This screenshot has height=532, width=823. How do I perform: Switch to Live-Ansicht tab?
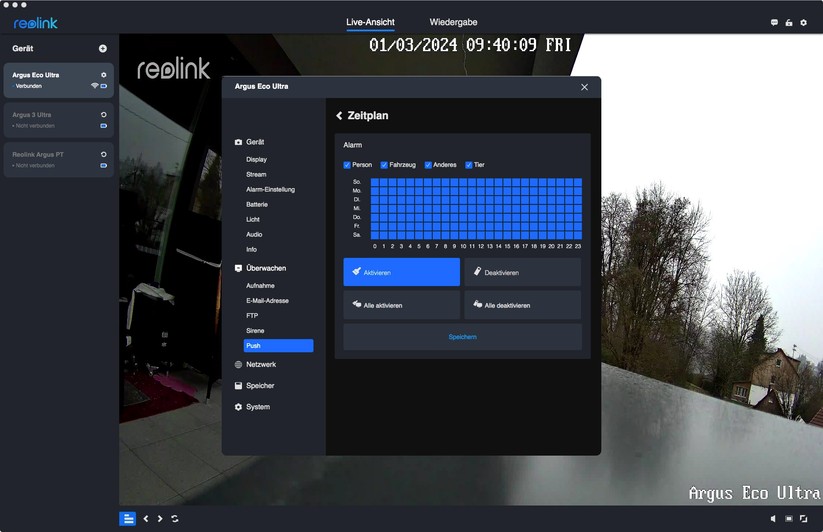point(370,22)
